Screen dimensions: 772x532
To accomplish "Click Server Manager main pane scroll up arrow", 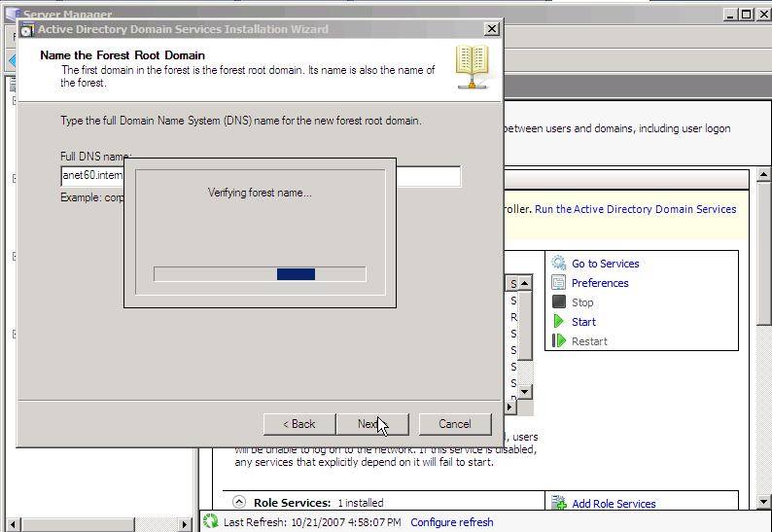I will (763, 174).
